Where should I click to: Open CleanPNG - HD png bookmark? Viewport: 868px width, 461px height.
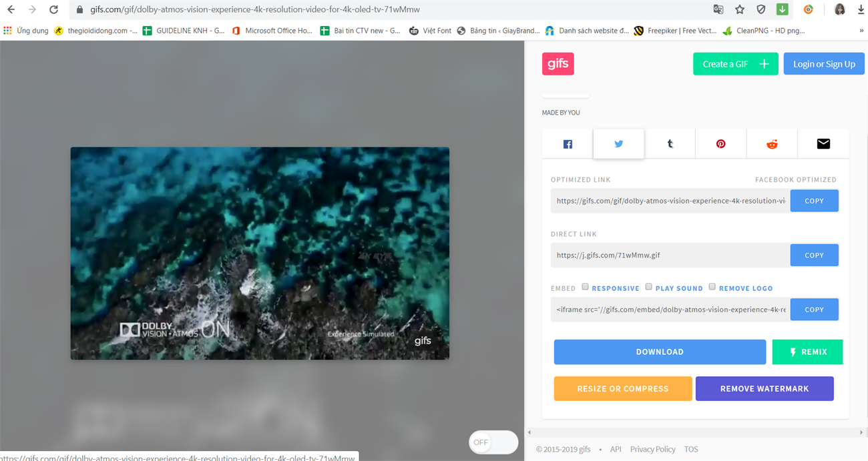point(764,31)
